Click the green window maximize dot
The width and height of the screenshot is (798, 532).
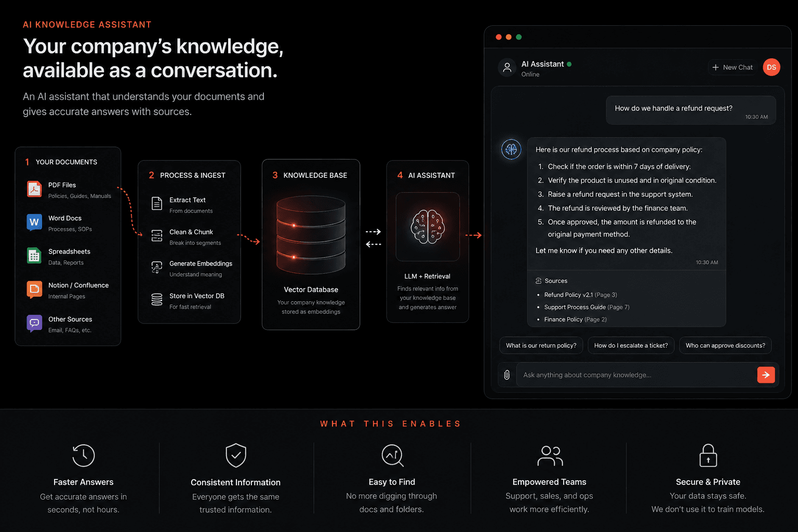click(518, 37)
